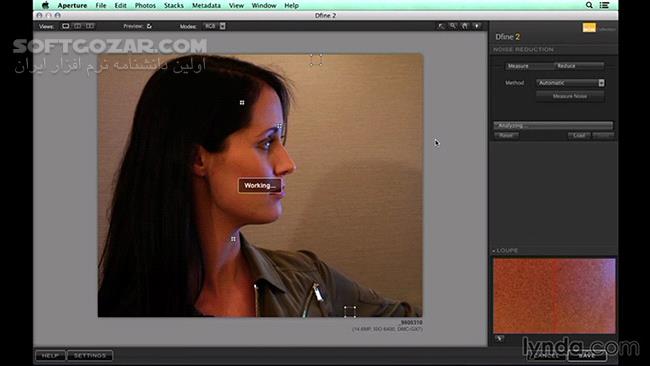Click the image info text below photo
The height and width of the screenshot is (366, 650).
click(x=387, y=326)
